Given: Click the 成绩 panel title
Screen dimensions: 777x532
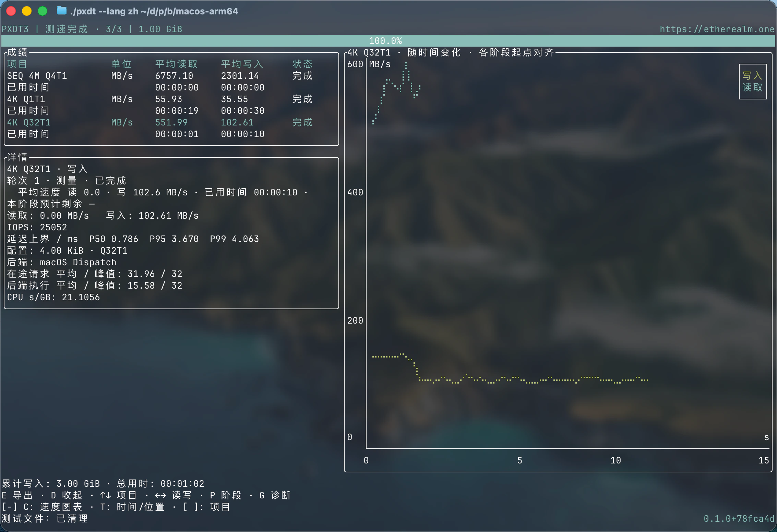Looking at the screenshot, I should pyautogui.click(x=17, y=52).
